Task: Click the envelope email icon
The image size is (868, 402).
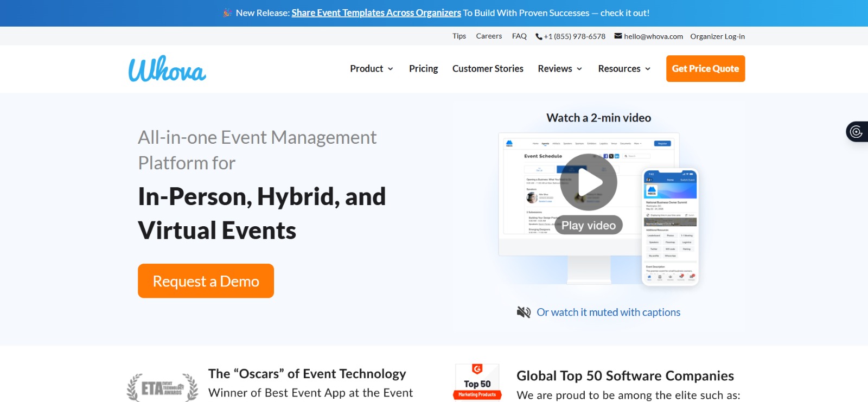Action: [618, 36]
